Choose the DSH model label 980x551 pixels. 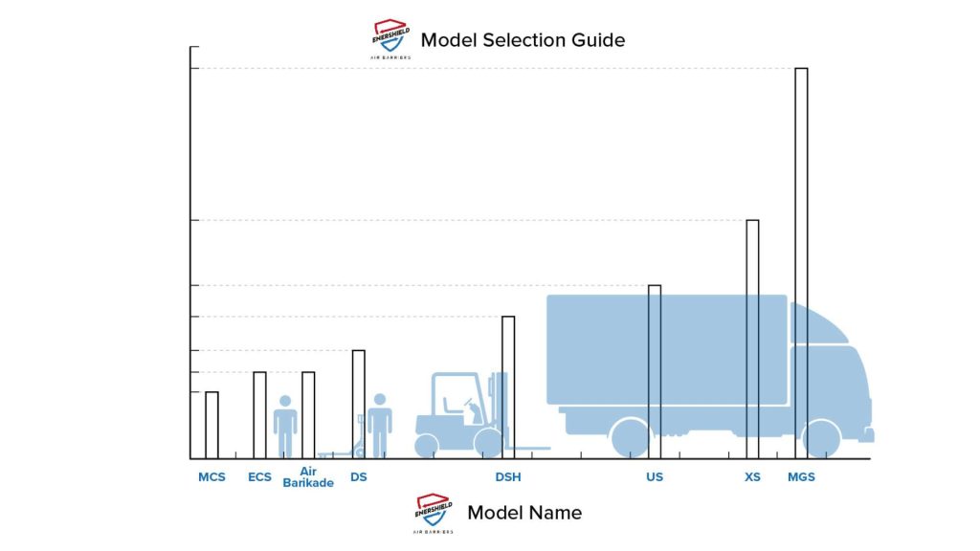pos(508,476)
